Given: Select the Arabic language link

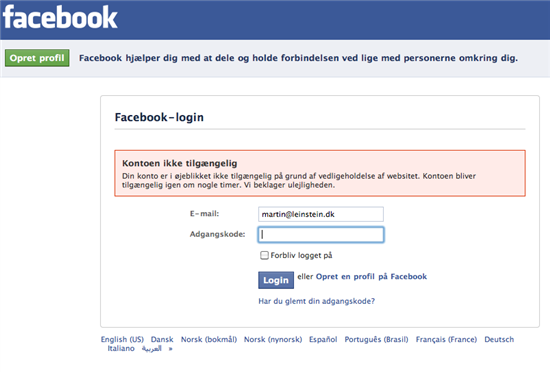Looking at the screenshot, I should (152, 349).
